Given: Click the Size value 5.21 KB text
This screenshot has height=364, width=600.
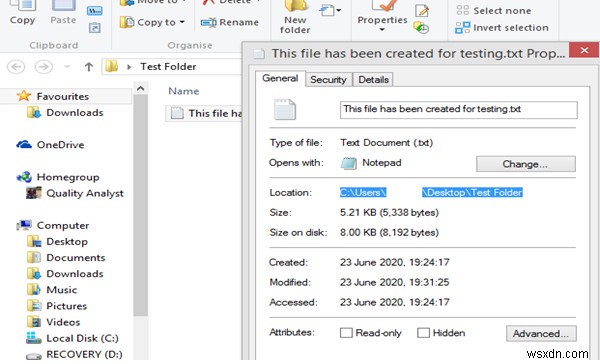Looking at the screenshot, I should click(389, 212).
